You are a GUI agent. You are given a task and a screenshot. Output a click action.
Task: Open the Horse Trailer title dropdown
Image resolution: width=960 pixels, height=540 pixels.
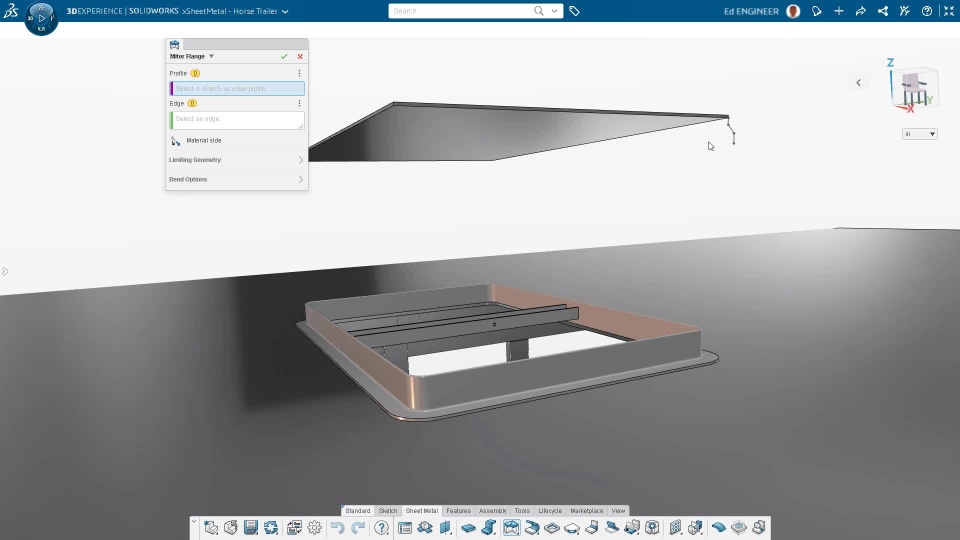pyautogui.click(x=285, y=11)
